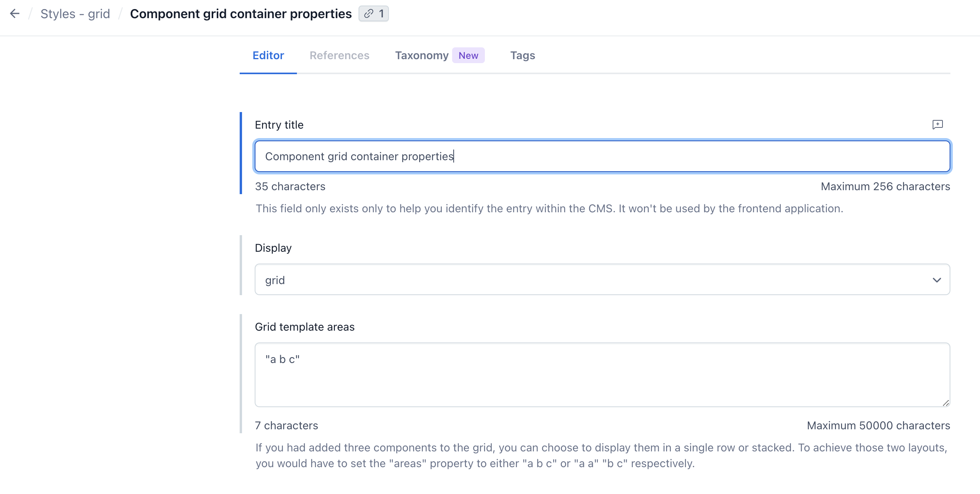Grab the textarea resize handle corner
This screenshot has width=980, height=494.
click(946, 402)
